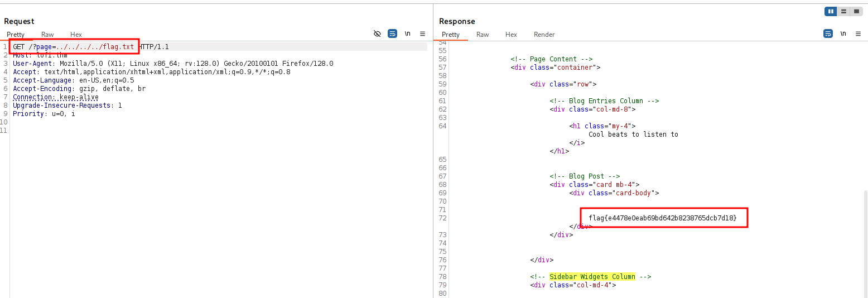Show non-printable \n characters in Request panel

[x=408, y=33]
